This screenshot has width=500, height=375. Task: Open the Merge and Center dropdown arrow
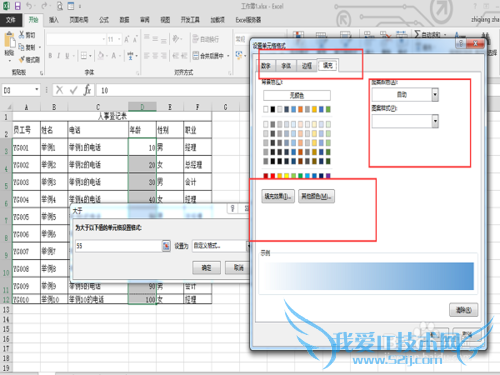(228, 56)
